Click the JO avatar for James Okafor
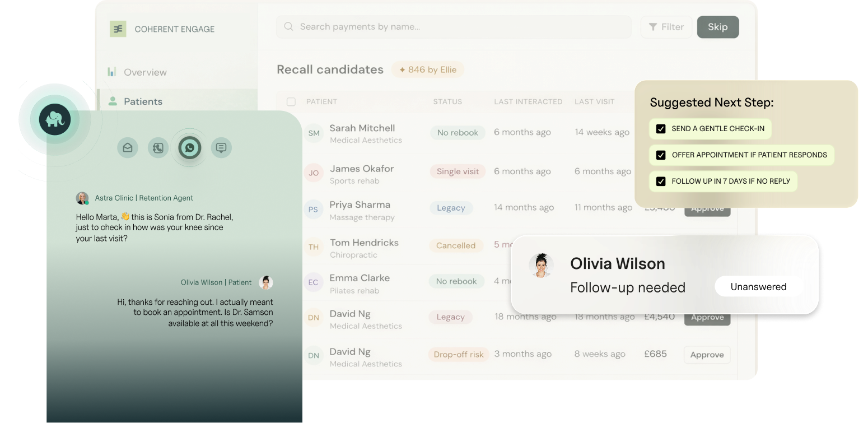This screenshot has height=423, width=868. (x=314, y=173)
